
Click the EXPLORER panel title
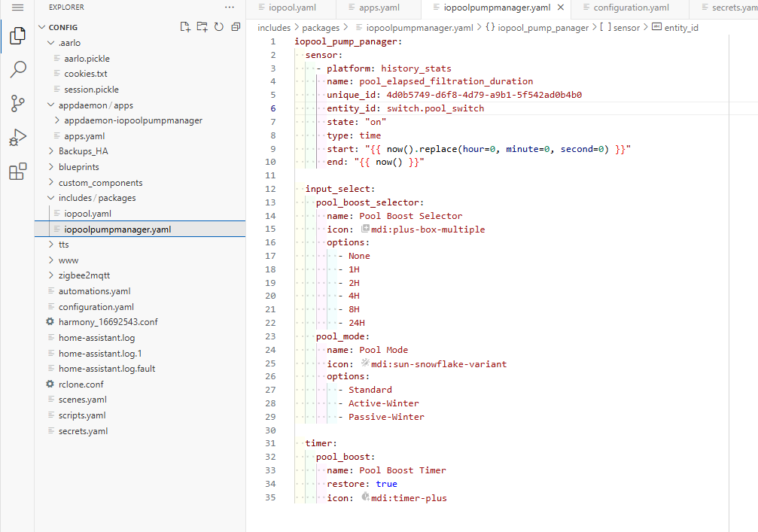66,8
